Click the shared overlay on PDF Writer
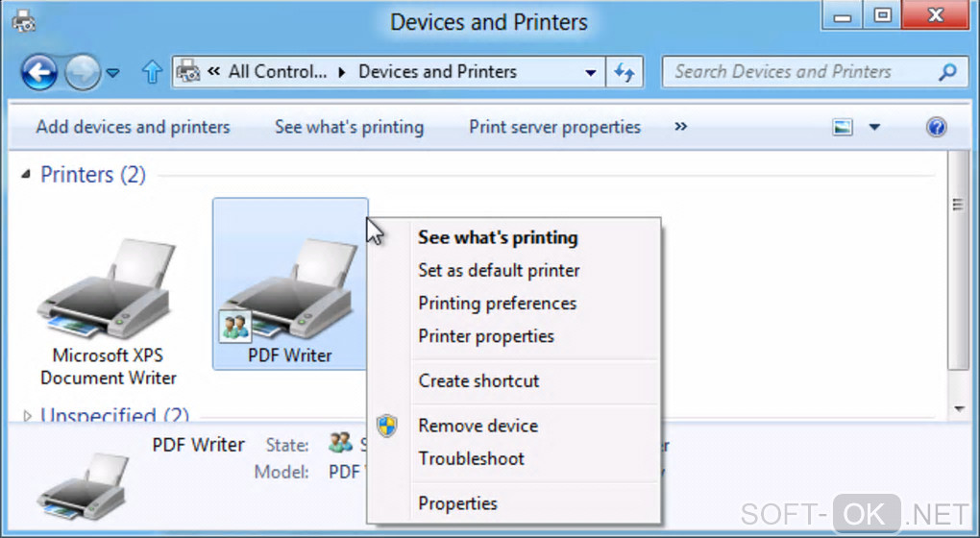Viewport: 980px width, 538px height. coord(235,327)
